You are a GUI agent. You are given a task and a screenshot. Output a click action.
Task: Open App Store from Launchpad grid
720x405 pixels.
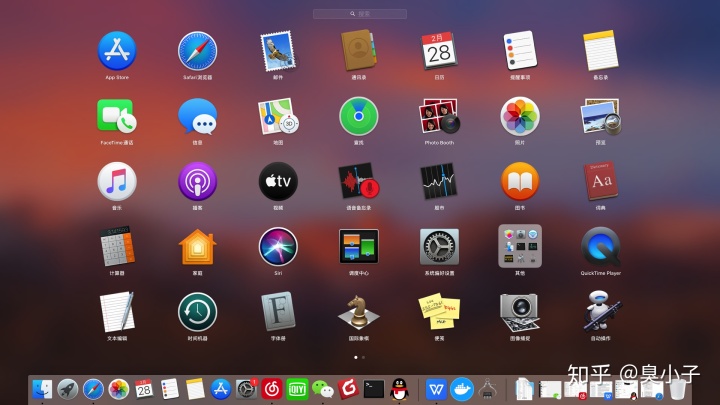(x=117, y=51)
